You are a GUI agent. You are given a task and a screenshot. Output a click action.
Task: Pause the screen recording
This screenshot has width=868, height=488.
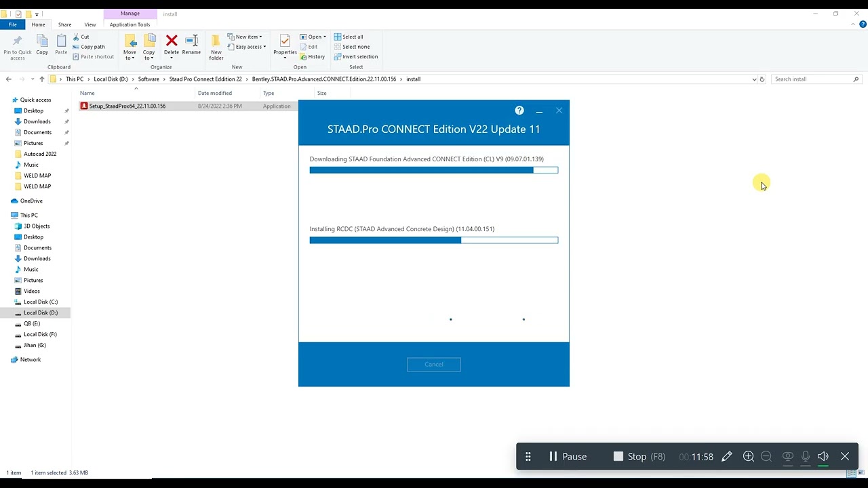point(568,457)
